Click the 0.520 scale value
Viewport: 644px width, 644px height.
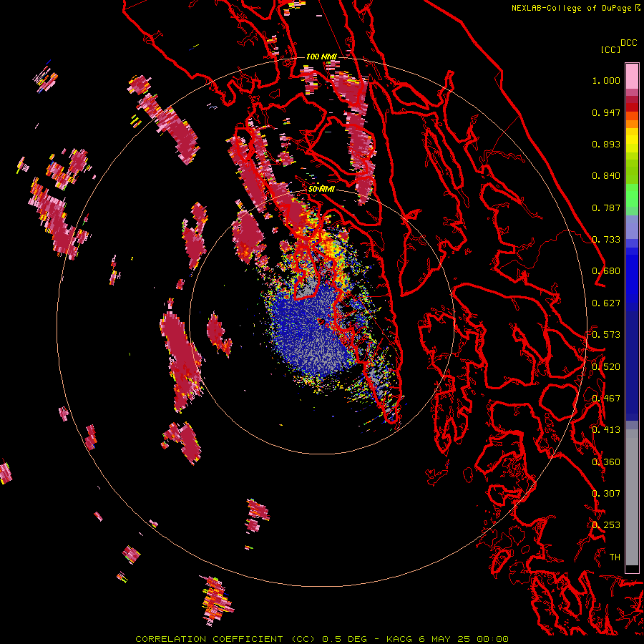tap(606, 367)
